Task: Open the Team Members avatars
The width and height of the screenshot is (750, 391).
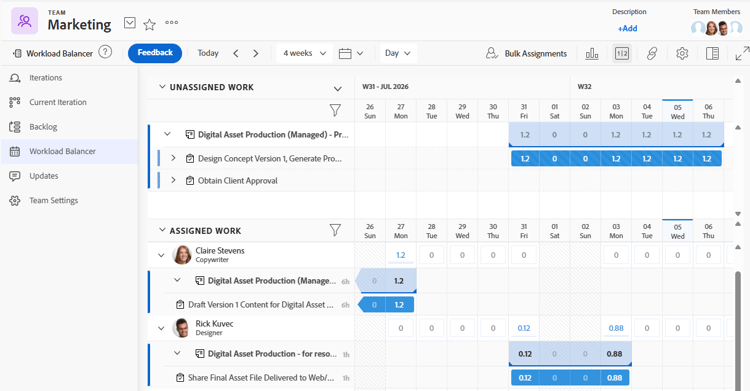Action: 716,28
